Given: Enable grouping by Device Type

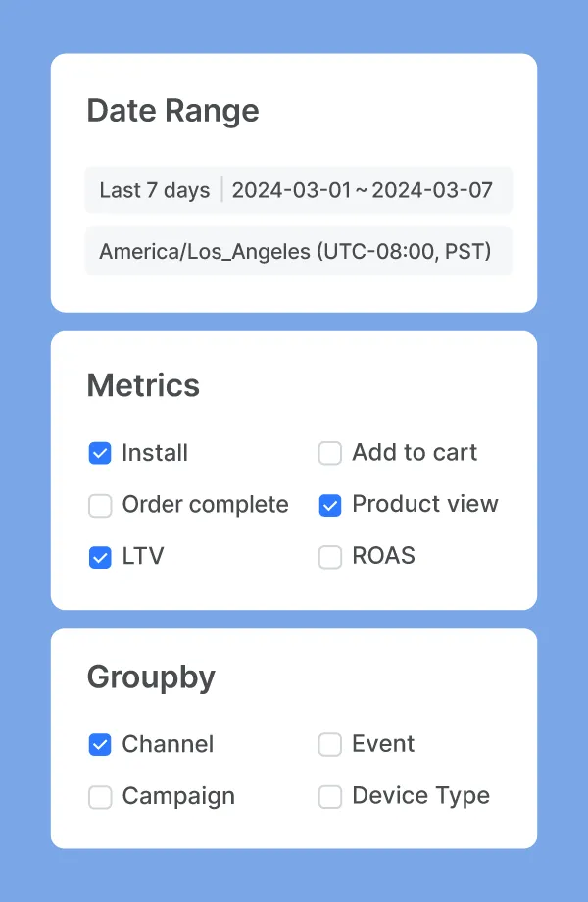Looking at the screenshot, I should 329,796.
